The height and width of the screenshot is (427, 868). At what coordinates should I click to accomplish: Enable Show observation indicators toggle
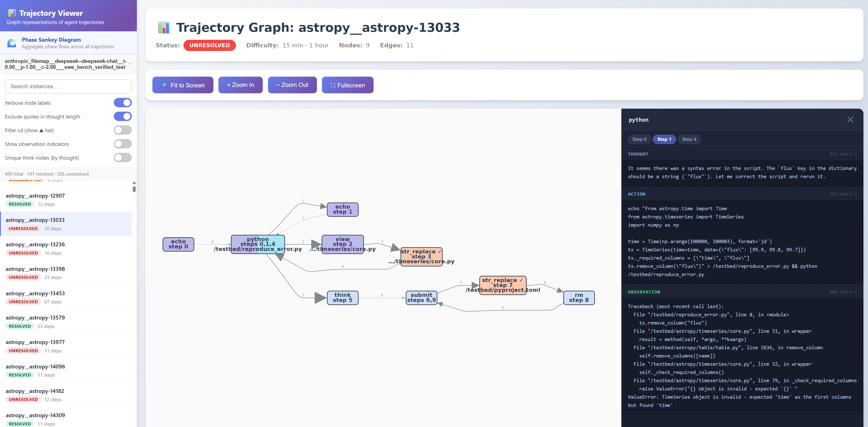(x=123, y=144)
